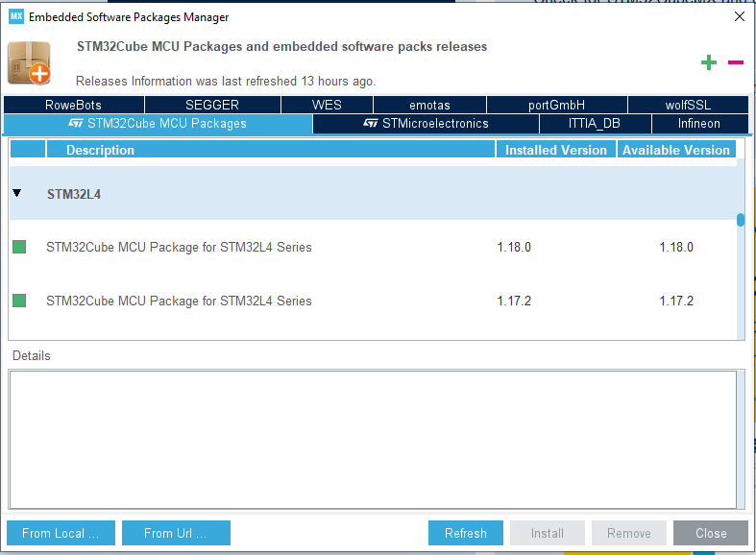This screenshot has height=555, width=756.
Task: Click the available version 1.17.2 cell
Action: pyautogui.click(x=676, y=301)
